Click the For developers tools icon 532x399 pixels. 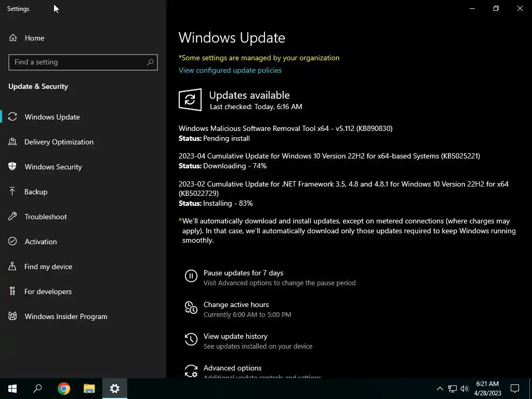pyautogui.click(x=12, y=291)
